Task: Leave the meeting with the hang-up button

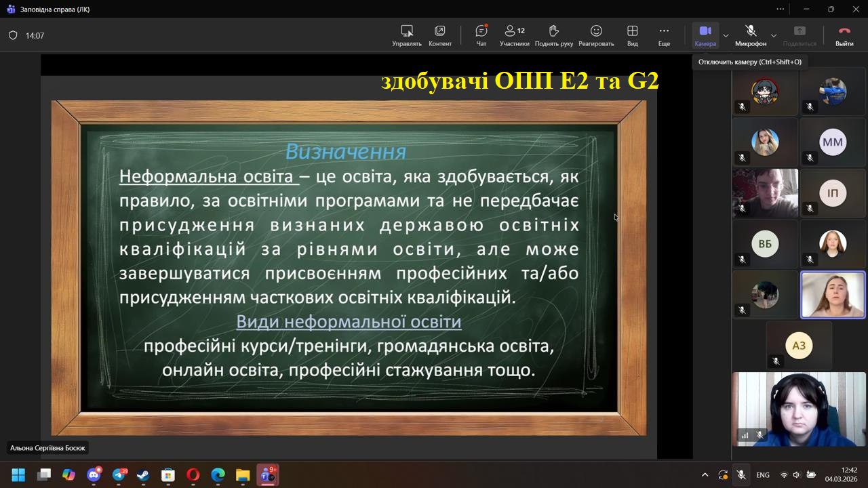Action: pyautogui.click(x=844, y=35)
